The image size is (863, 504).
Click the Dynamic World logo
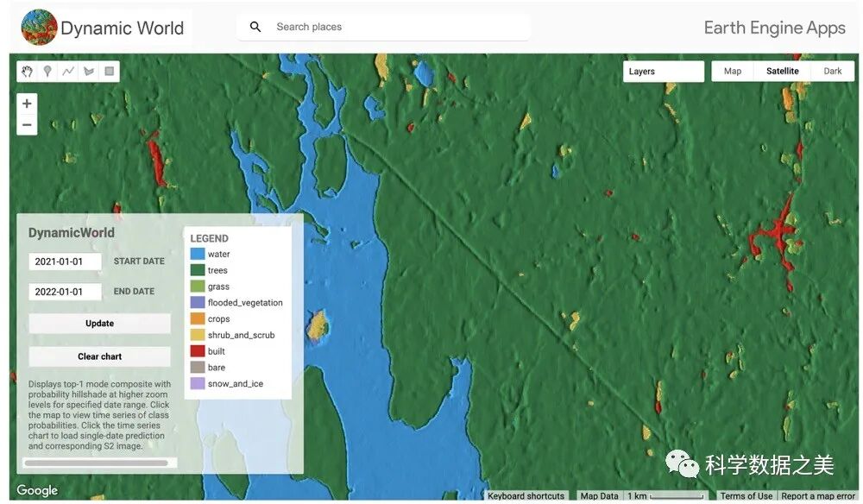click(x=39, y=28)
